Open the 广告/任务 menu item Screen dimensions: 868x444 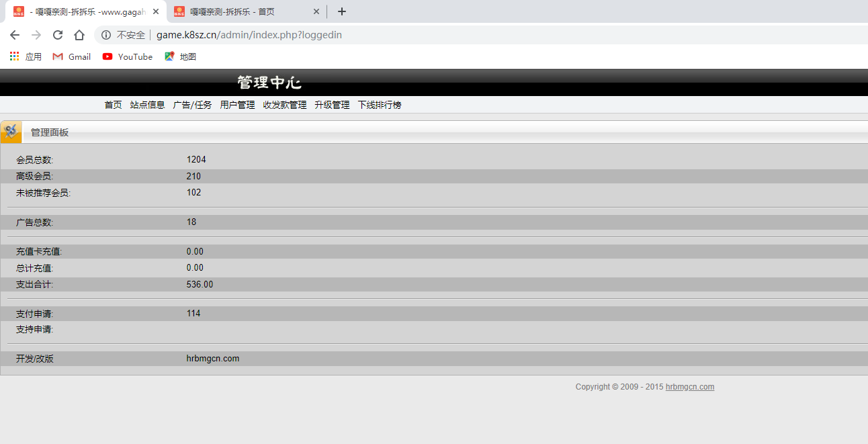[x=192, y=105]
